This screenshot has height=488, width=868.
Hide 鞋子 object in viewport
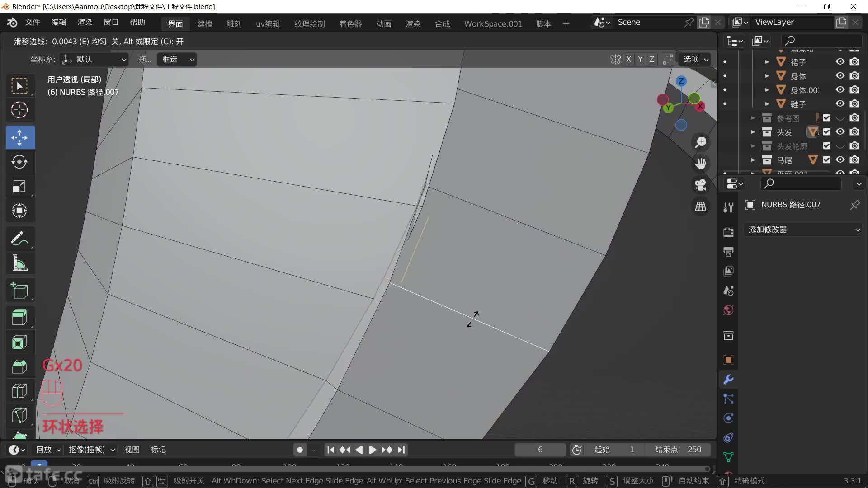(x=840, y=103)
